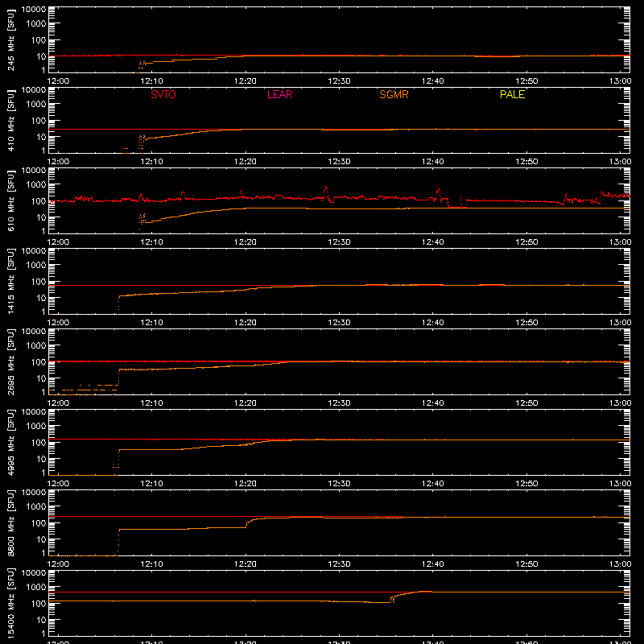The height and width of the screenshot is (644, 644).
Task: Select the "8800 MHz [SFU]" axis label
Action: click(x=11, y=522)
